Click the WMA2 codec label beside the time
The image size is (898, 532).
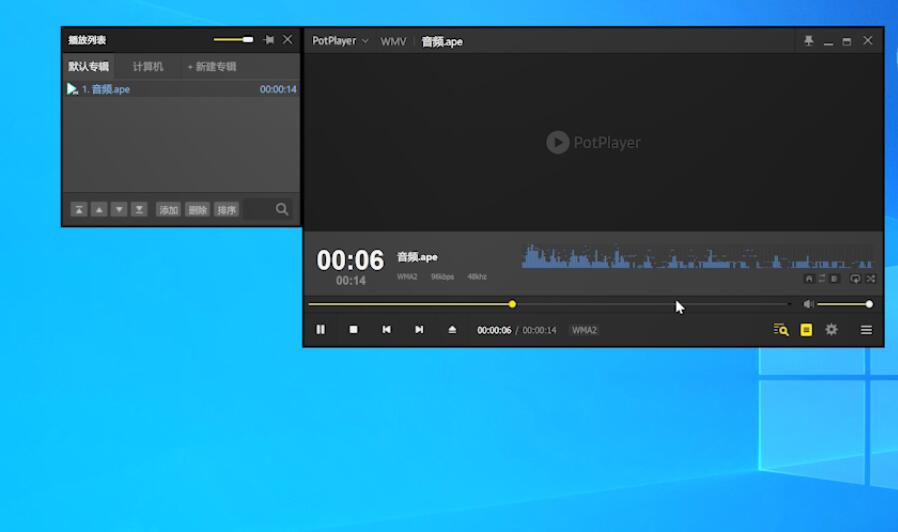[584, 330]
